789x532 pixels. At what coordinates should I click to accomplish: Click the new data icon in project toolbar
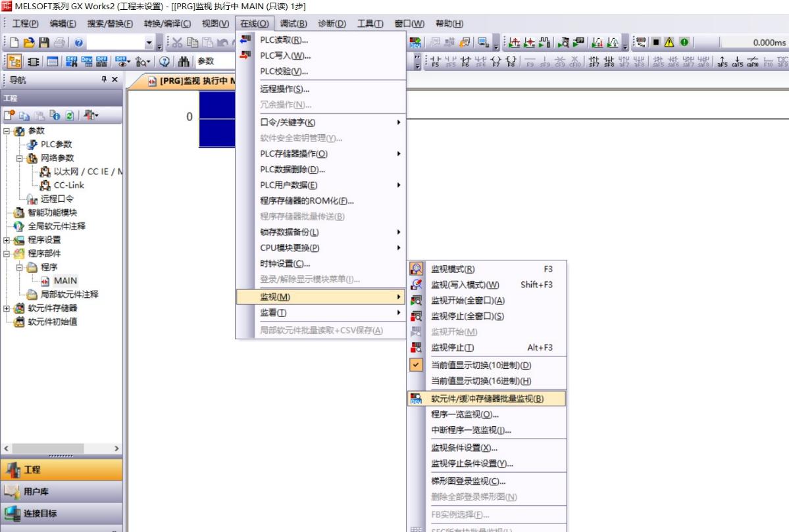point(9,115)
